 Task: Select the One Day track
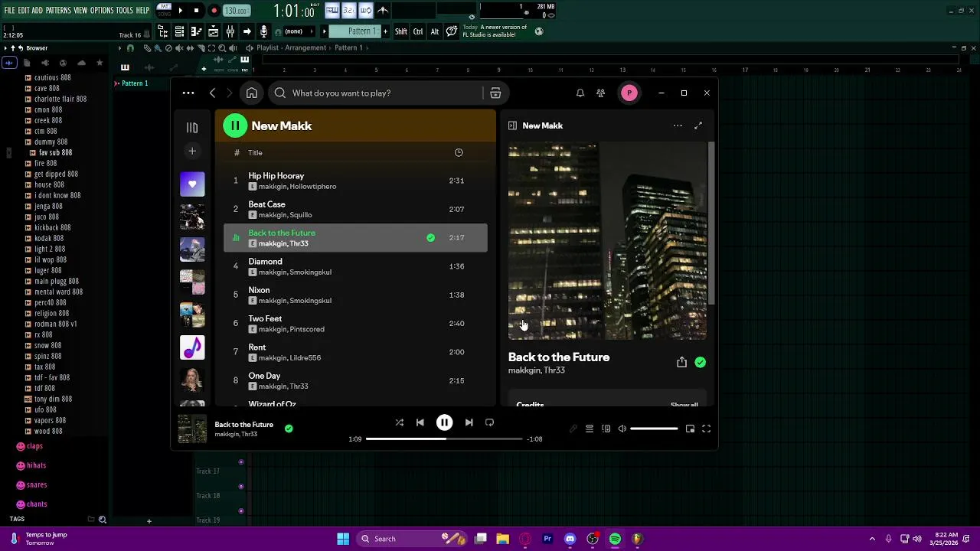click(355, 380)
